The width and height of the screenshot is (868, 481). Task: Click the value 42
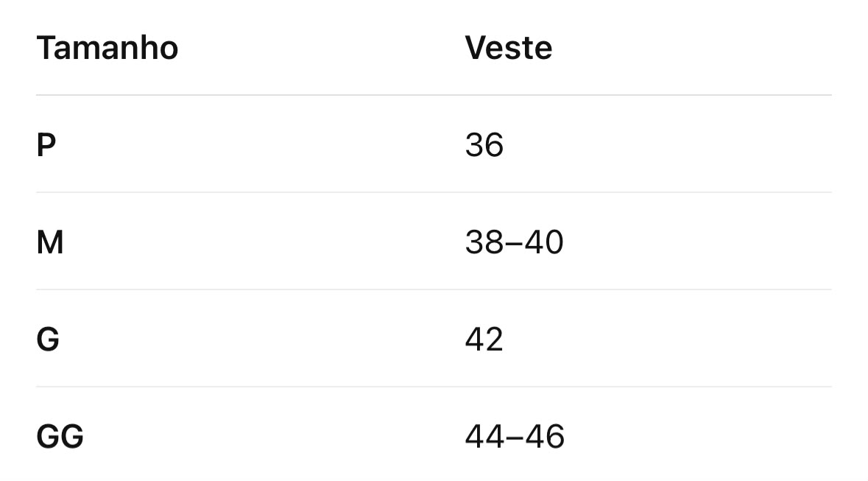pos(484,339)
